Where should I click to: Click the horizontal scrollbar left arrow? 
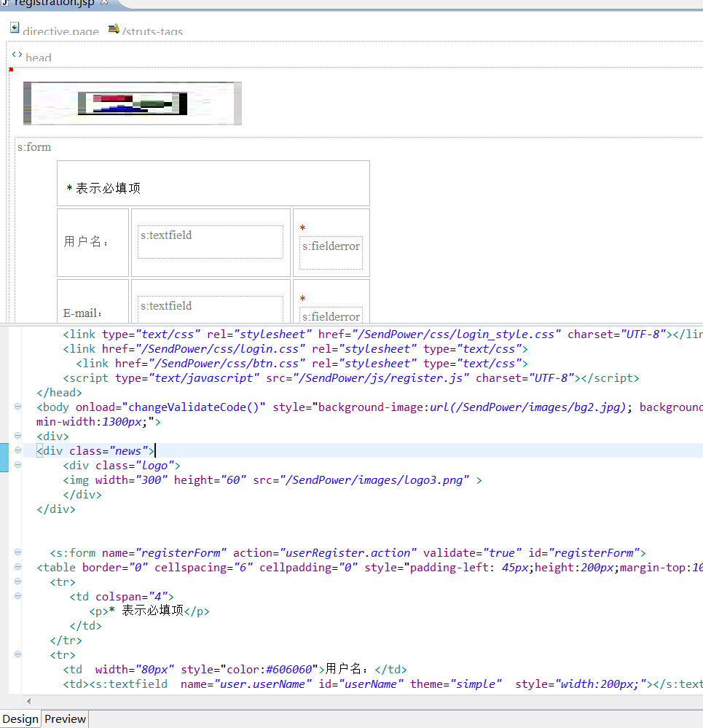(28, 700)
